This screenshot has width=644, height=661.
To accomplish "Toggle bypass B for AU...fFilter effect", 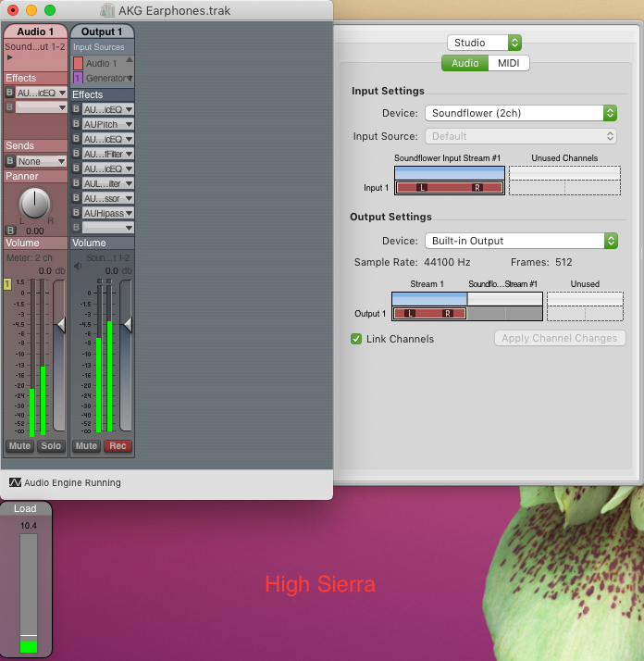I will tap(76, 154).
